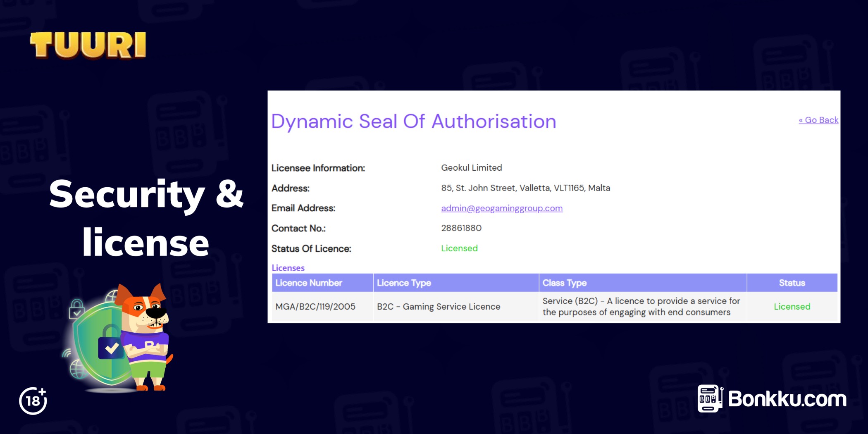Click the Geokul Limited licensee name
Viewport: 868px width, 434px height.
471,168
